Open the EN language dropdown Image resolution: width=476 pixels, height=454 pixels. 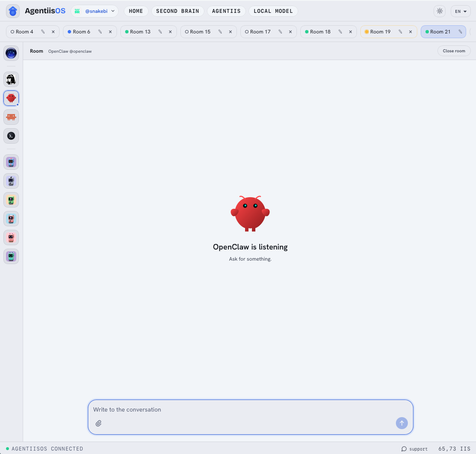(x=461, y=11)
